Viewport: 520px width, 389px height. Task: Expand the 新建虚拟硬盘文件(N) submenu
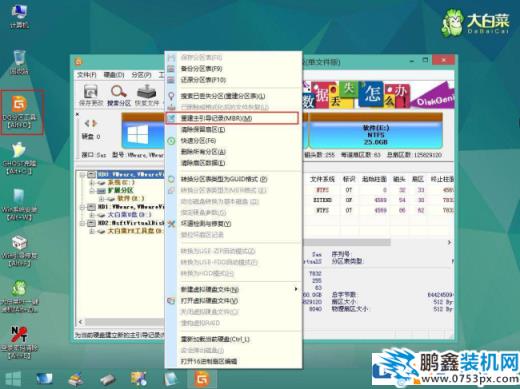(233, 289)
